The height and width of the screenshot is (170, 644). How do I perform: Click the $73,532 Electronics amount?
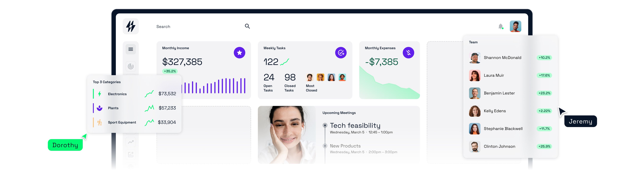(x=167, y=94)
